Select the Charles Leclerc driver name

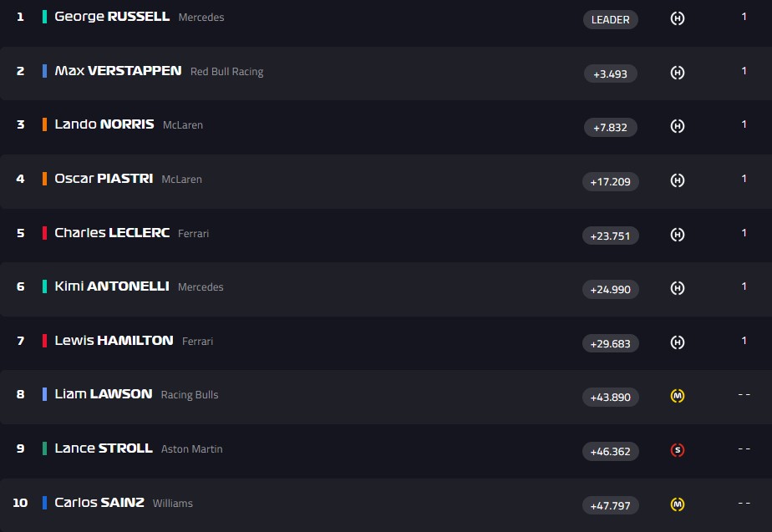tap(112, 233)
